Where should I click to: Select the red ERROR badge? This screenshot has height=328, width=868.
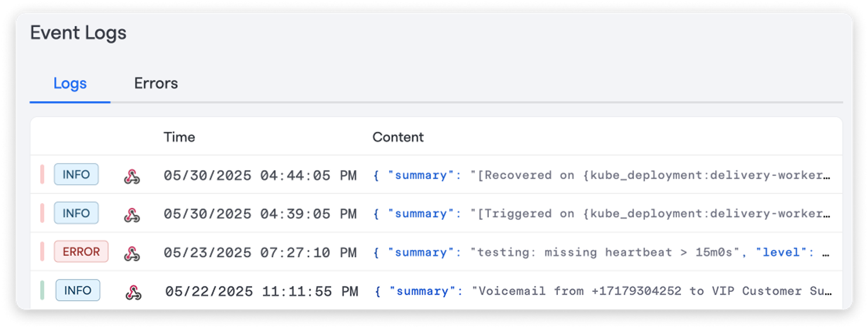[x=81, y=252]
